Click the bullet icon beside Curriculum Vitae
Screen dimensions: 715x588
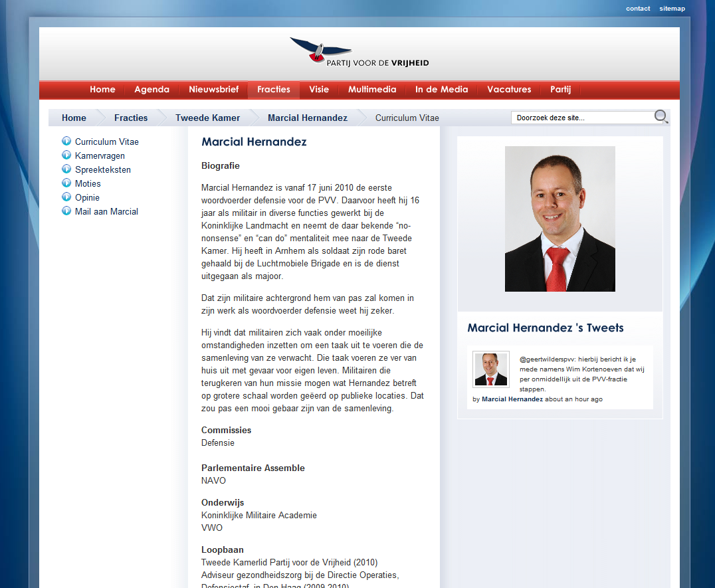coord(66,142)
